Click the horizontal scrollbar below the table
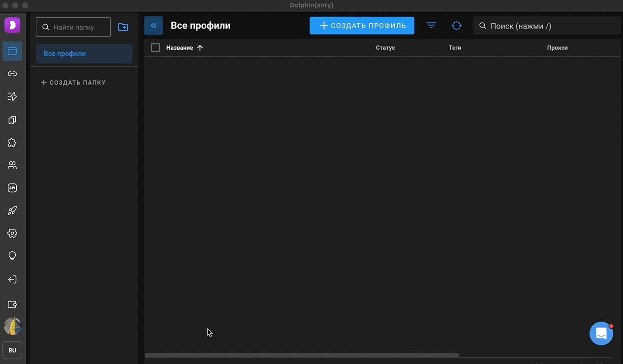623x364 pixels. [x=302, y=355]
